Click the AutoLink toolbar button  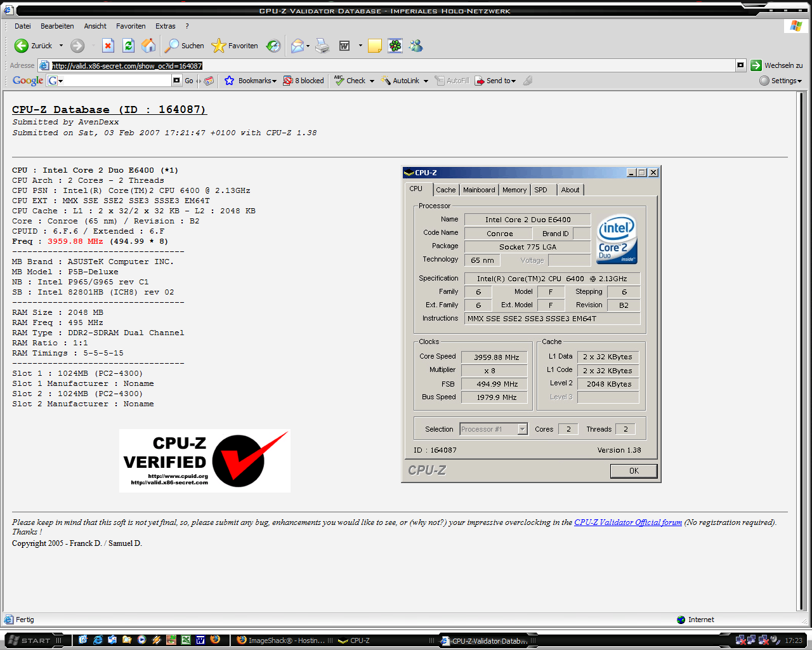coord(400,81)
